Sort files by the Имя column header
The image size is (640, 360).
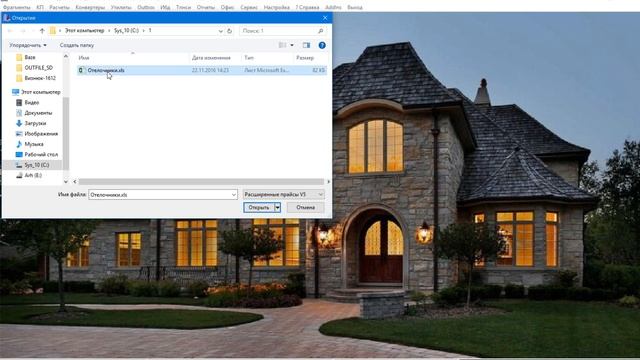point(84,58)
